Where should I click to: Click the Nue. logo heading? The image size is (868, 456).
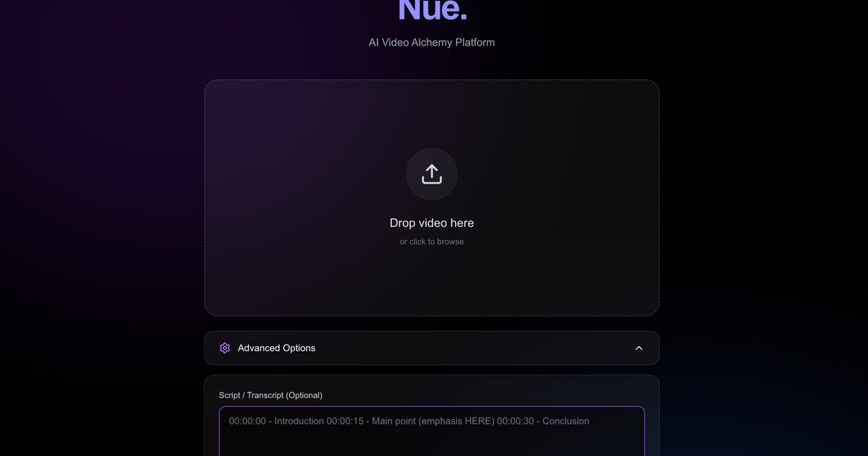pos(433,10)
